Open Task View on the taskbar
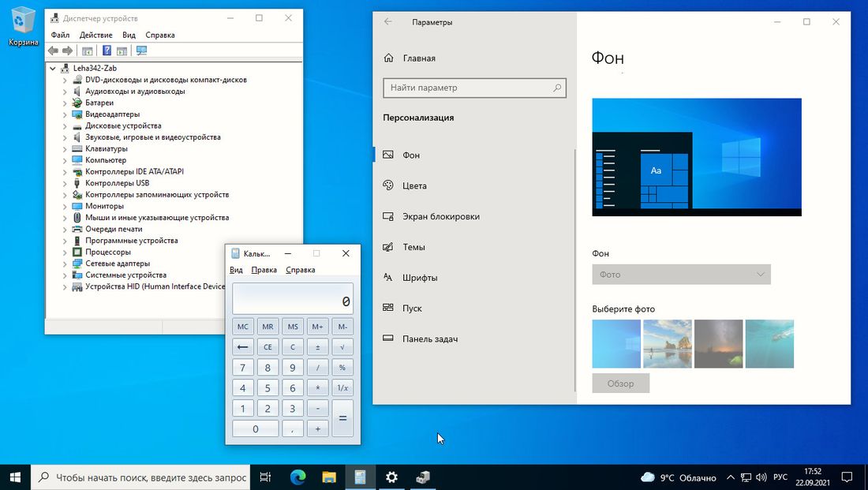The image size is (868, 490). click(265, 477)
